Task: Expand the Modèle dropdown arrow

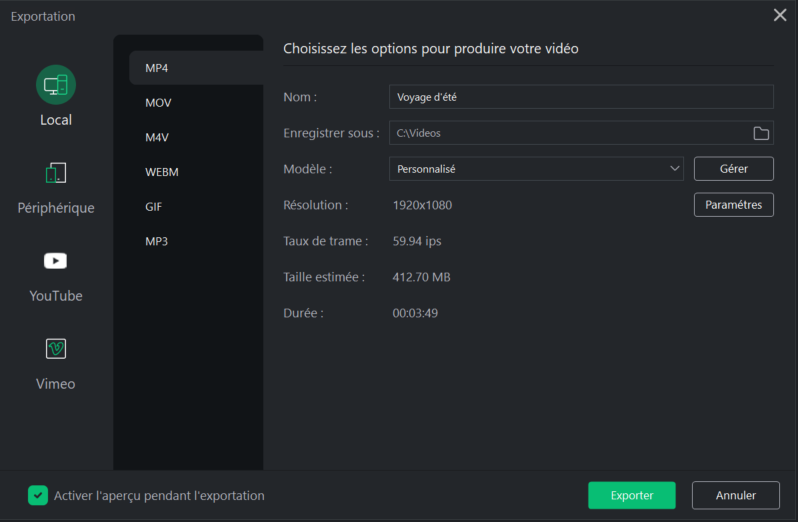Action: click(674, 168)
